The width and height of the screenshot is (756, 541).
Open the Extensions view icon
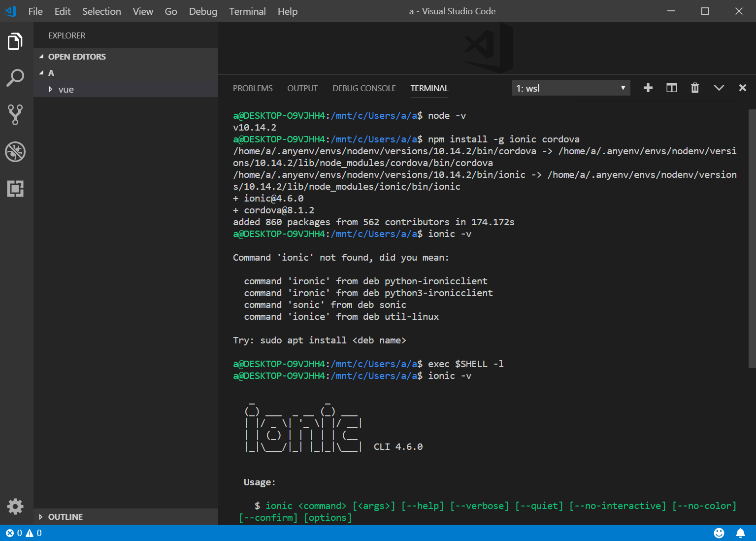(15, 189)
